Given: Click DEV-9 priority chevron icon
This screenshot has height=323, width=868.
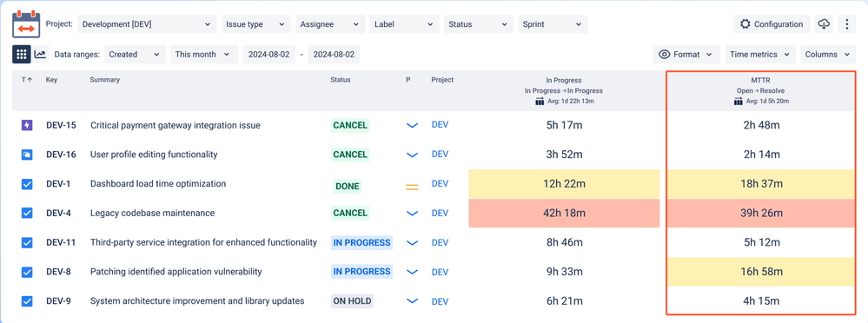Looking at the screenshot, I should coord(412,301).
